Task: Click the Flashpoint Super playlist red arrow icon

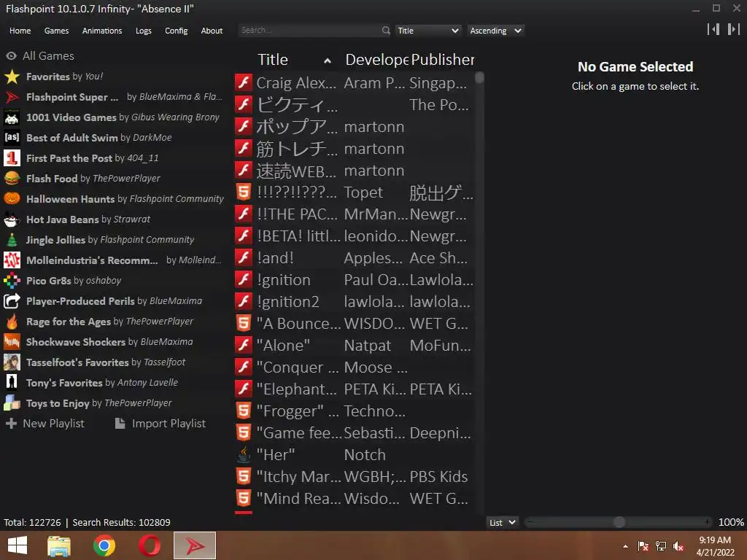Action: point(12,97)
